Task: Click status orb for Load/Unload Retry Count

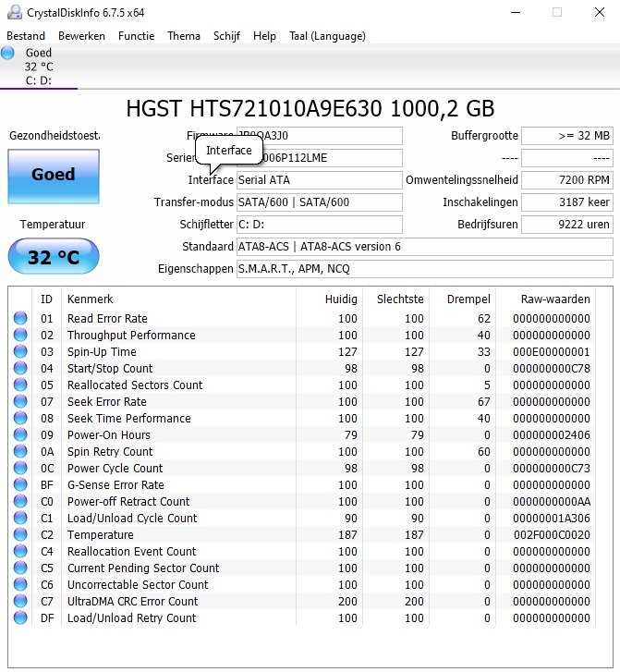Action: click(x=20, y=617)
